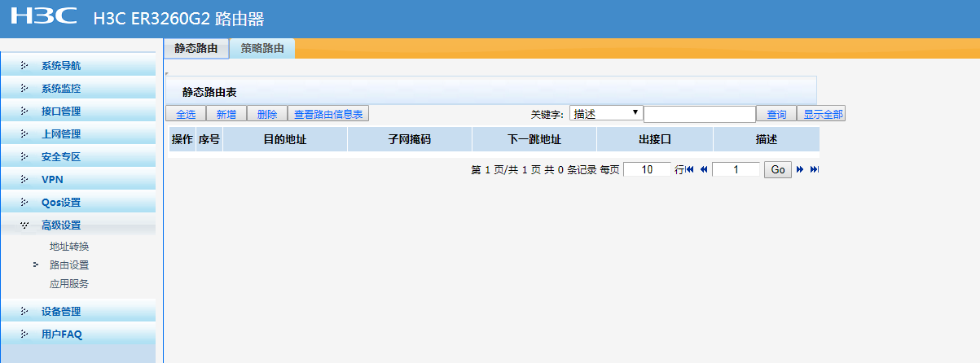
Task: Open 路由设置 submenu item
Action: 69,265
